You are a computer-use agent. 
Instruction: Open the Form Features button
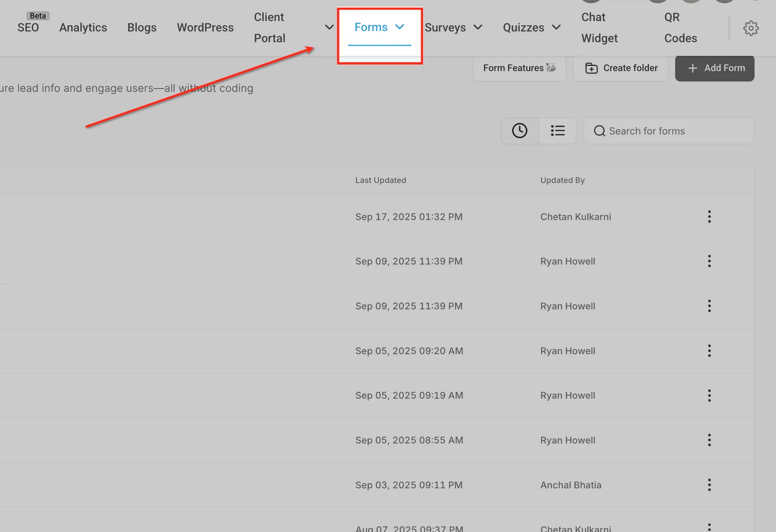[x=519, y=68]
